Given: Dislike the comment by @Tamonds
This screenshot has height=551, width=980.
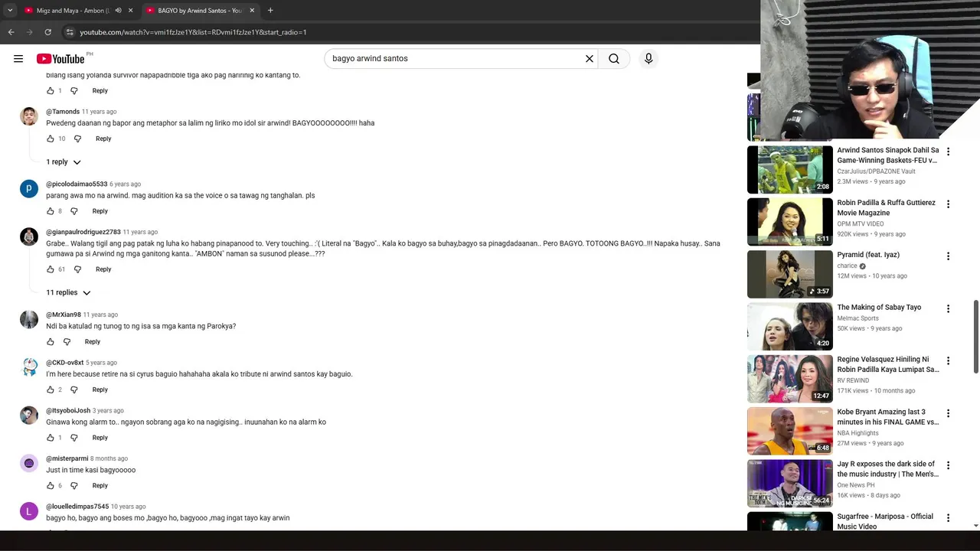Looking at the screenshot, I should [77, 139].
